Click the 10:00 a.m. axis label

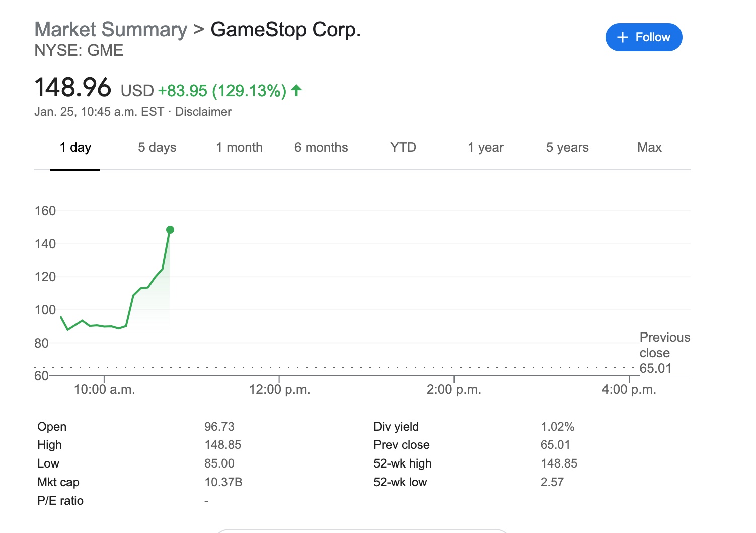(x=104, y=390)
